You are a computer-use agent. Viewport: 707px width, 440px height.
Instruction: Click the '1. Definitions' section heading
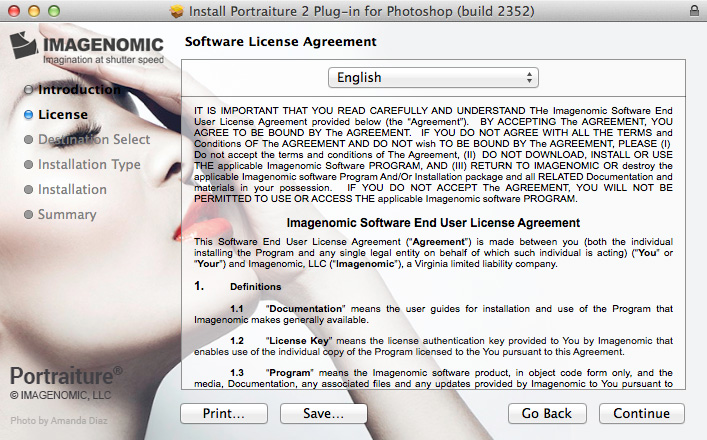coord(238,286)
